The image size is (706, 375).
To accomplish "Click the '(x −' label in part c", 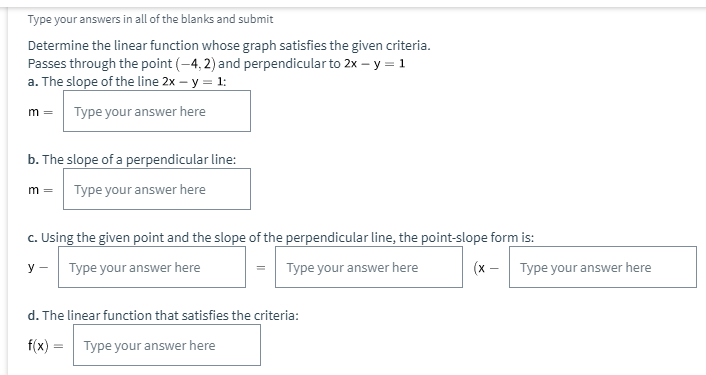I will tap(486, 268).
